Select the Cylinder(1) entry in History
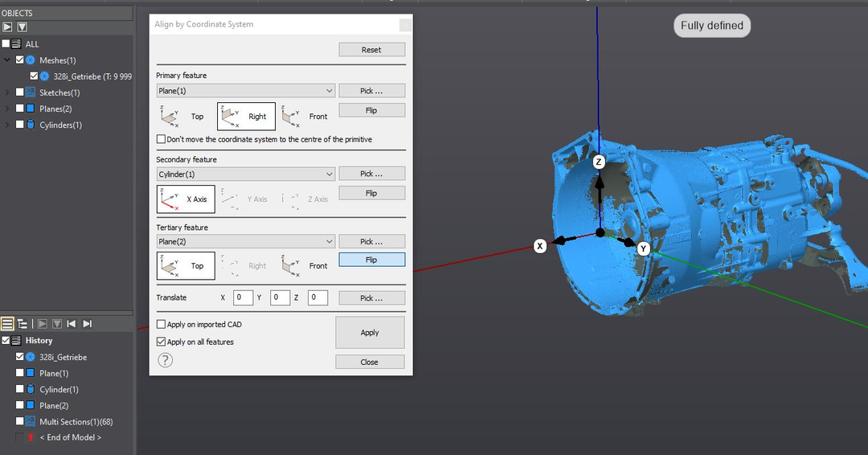Viewport: 868px width, 455px height. [x=58, y=389]
